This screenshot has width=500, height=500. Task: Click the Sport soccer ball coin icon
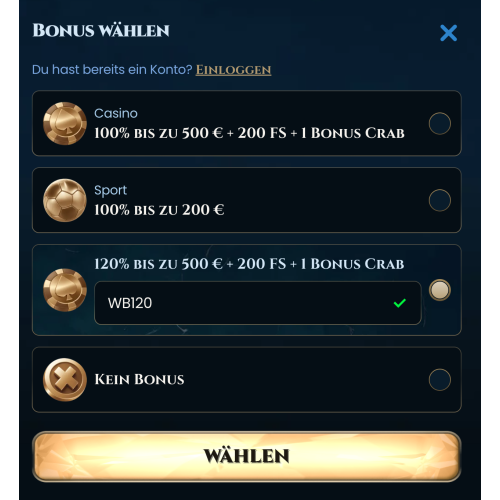(x=65, y=200)
